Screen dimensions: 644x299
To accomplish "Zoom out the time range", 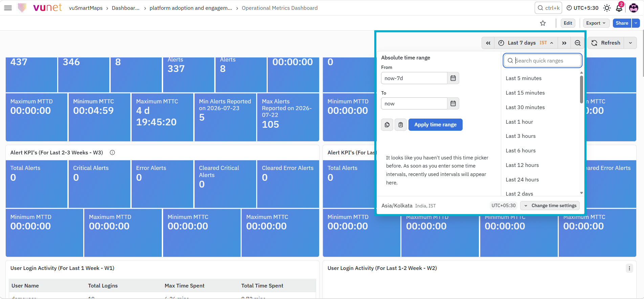I will (x=578, y=43).
